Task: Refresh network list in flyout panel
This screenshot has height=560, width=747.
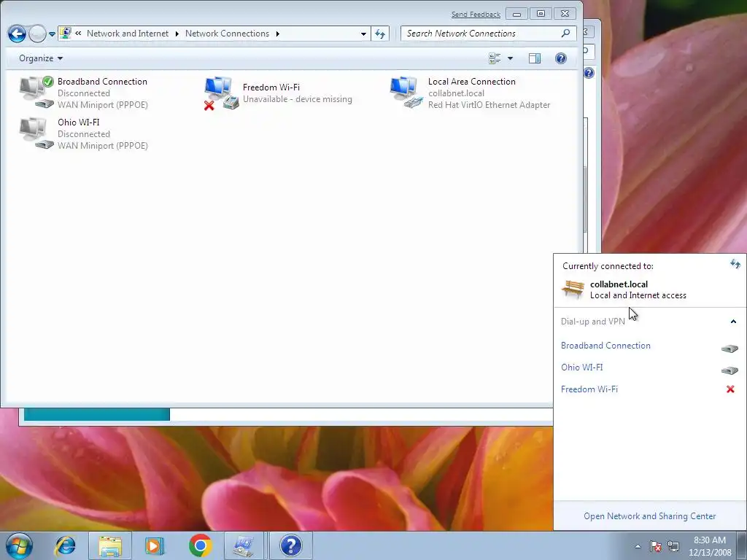Action: coord(735,263)
